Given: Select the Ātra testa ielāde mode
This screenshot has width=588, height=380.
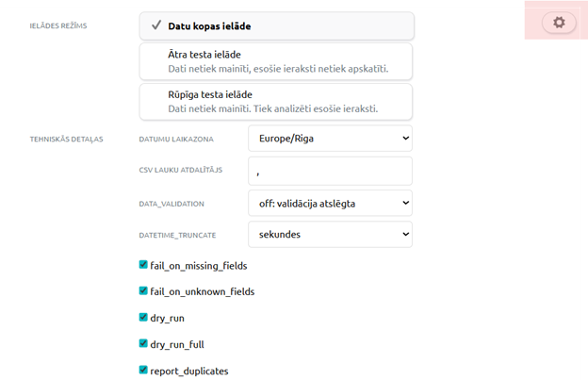Looking at the screenshot, I should coord(276,61).
